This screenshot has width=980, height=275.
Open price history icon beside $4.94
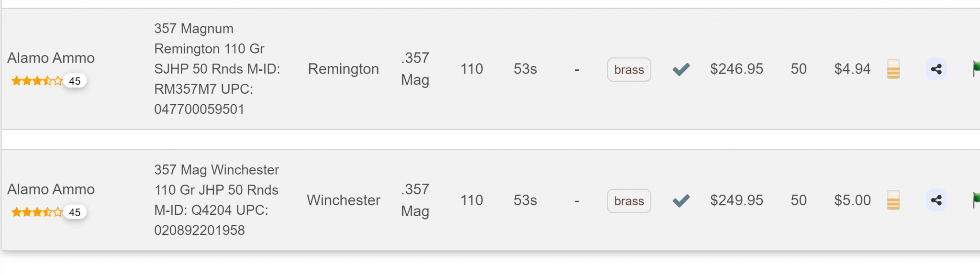[893, 69]
